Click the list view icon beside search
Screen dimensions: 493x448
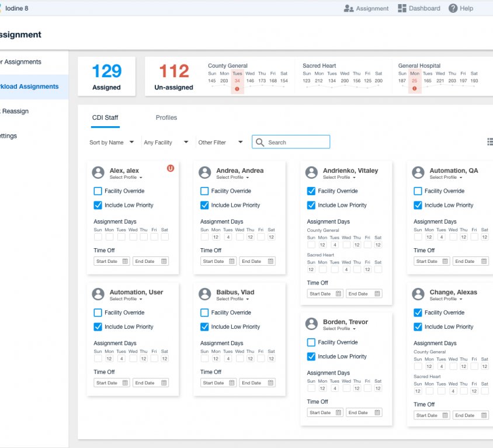coord(489,142)
